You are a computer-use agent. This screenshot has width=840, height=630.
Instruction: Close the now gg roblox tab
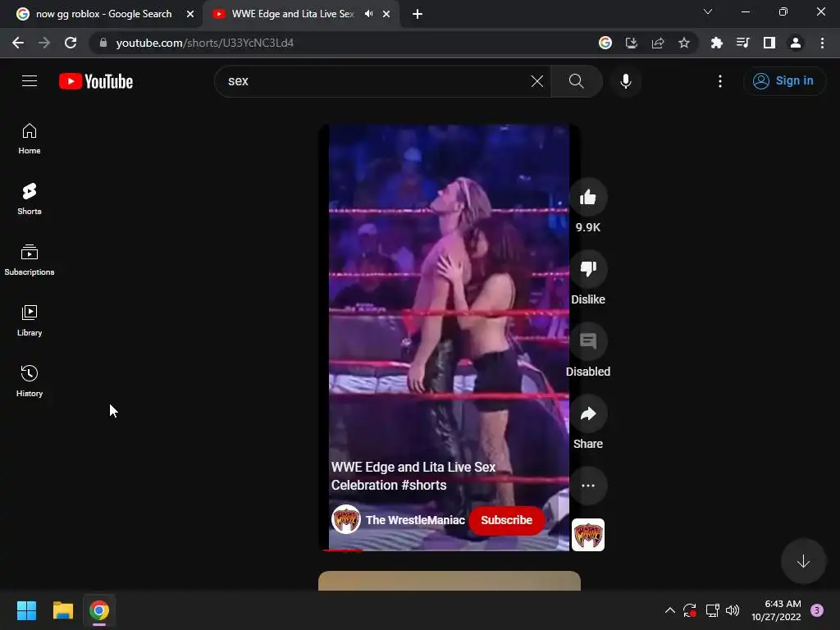pos(190,14)
